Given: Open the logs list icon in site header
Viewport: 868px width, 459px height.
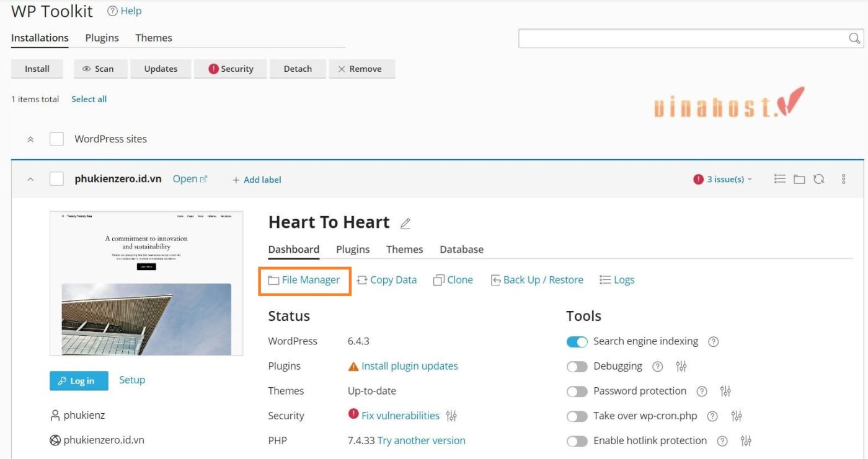Looking at the screenshot, I should (x=780, y=179).
